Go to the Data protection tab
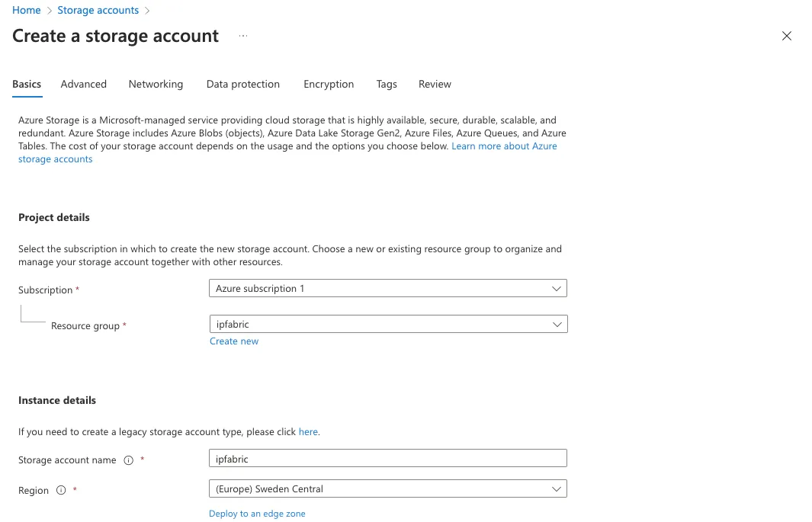812x522 pixels. 242,85
